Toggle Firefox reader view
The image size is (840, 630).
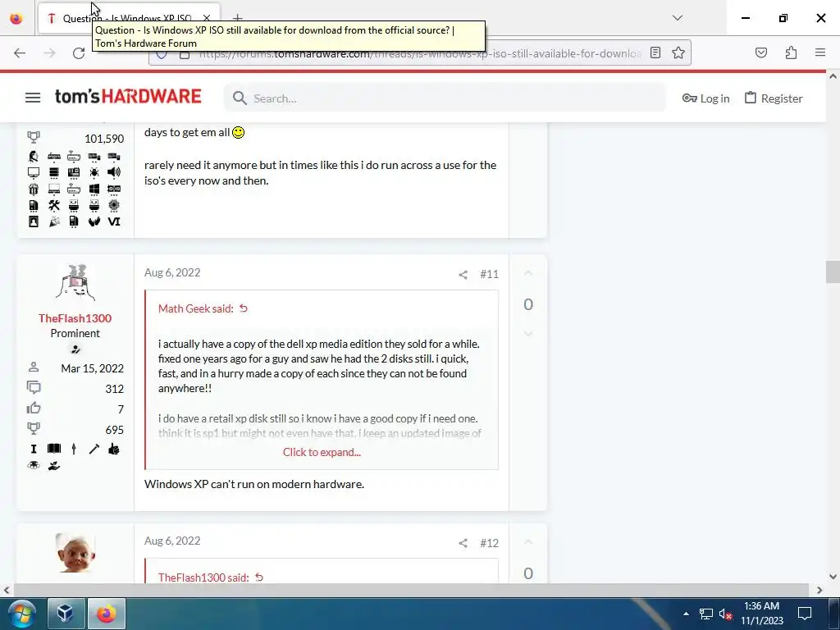(655, 52)
